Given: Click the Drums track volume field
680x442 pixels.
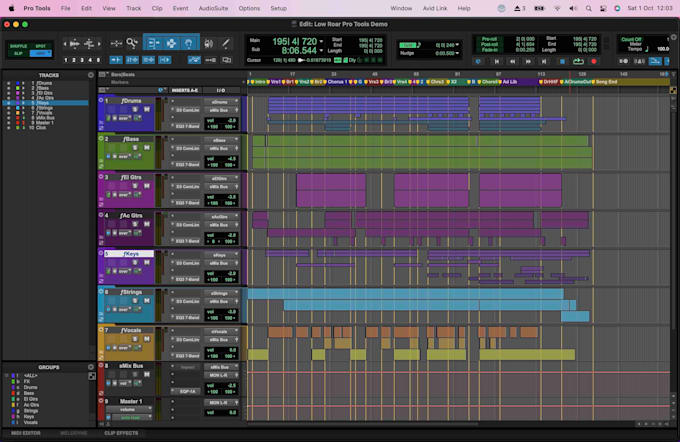Looking at the screenshot, I should (221, 121).
